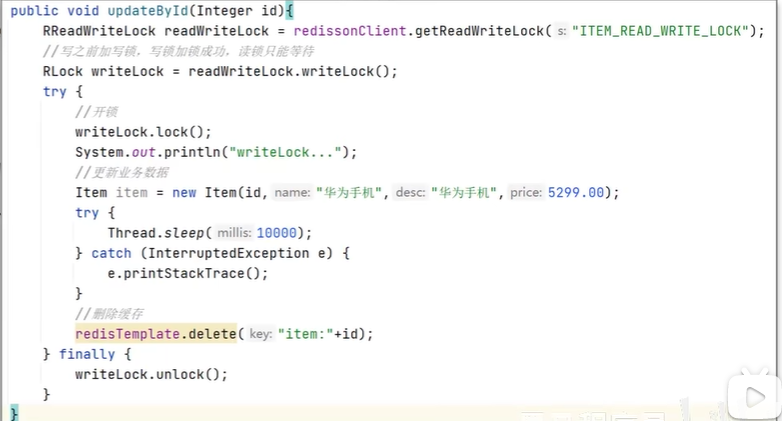Click the highlighted closing brace of method

click(14, 413)
